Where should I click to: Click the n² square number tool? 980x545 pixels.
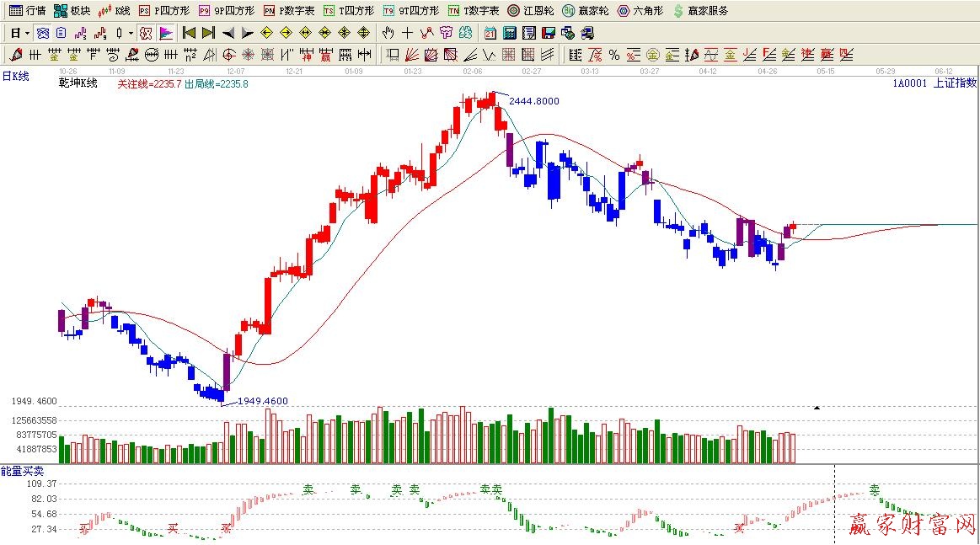[190, 55]
